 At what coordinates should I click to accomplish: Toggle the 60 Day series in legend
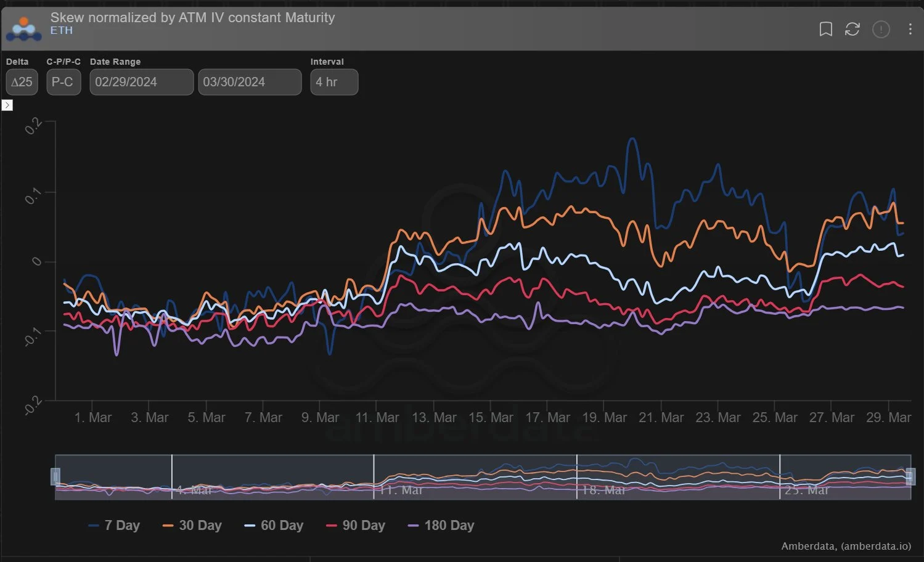(x=274, y=526)
